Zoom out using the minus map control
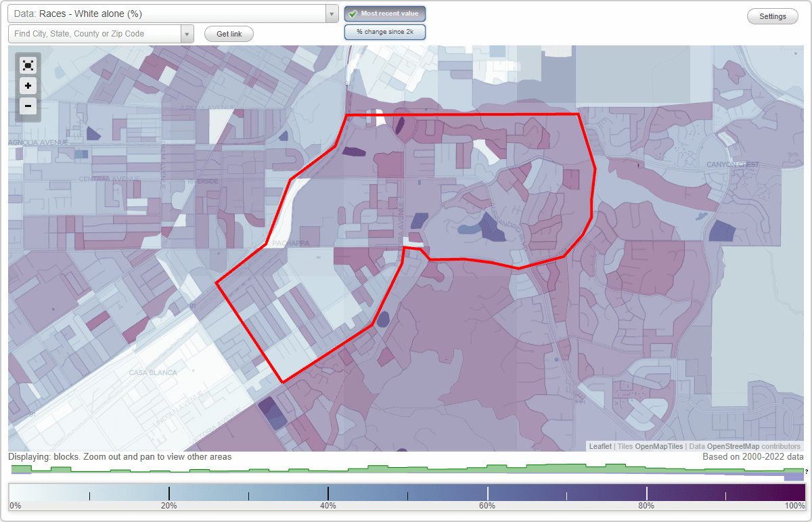 point(28,106)
